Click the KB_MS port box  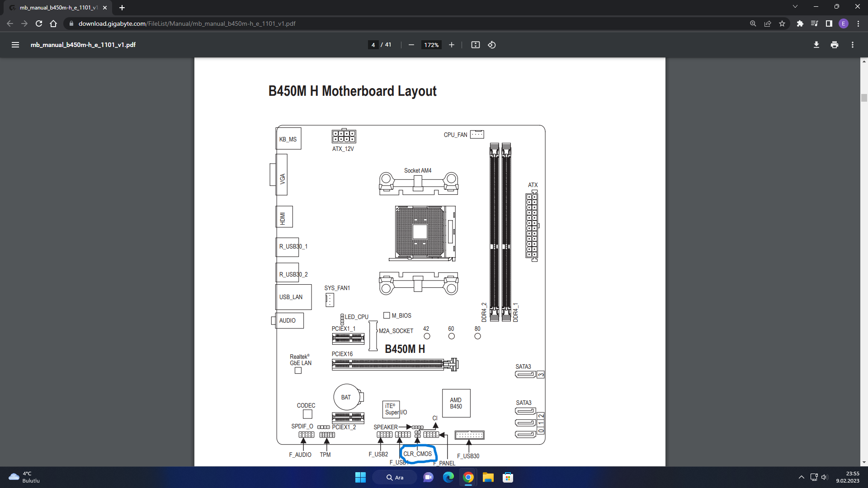[x=288, y=139]
